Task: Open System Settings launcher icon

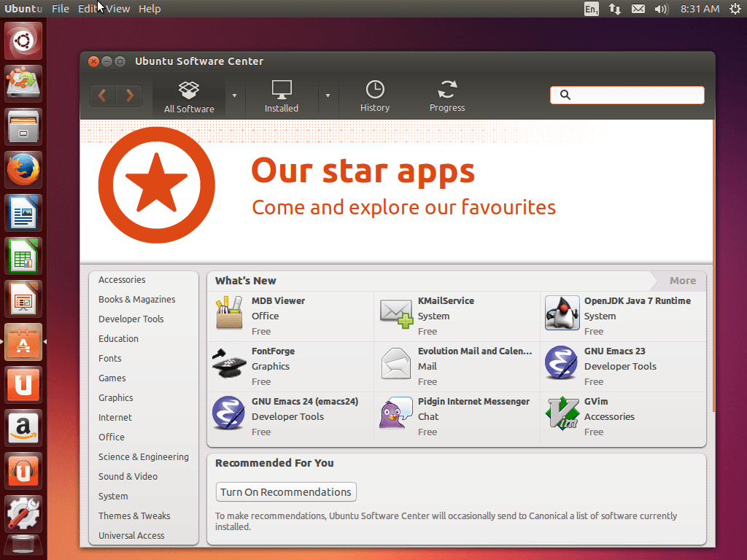Action: pyautogui.click(x=23, y=514)
